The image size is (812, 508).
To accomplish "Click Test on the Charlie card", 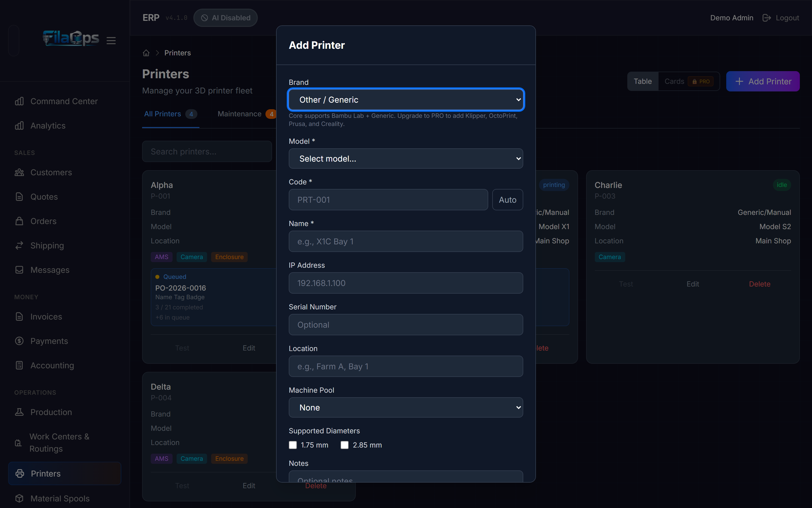I will pyautogui.click(x=626, y=284).
